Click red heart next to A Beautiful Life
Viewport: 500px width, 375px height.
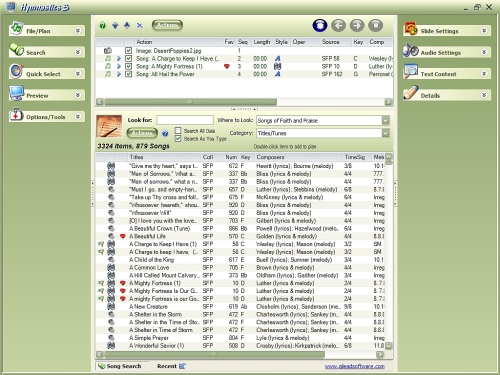[x=123, y=236]
